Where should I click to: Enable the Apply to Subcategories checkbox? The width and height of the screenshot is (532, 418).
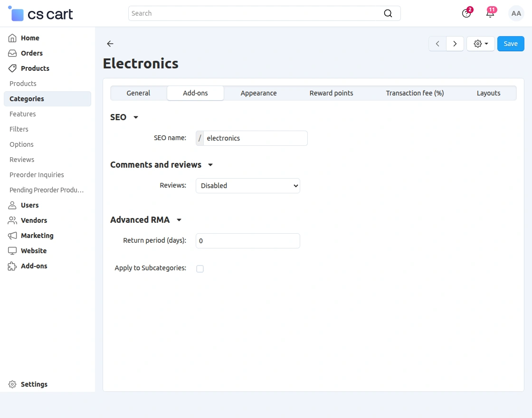coord(200,268)
